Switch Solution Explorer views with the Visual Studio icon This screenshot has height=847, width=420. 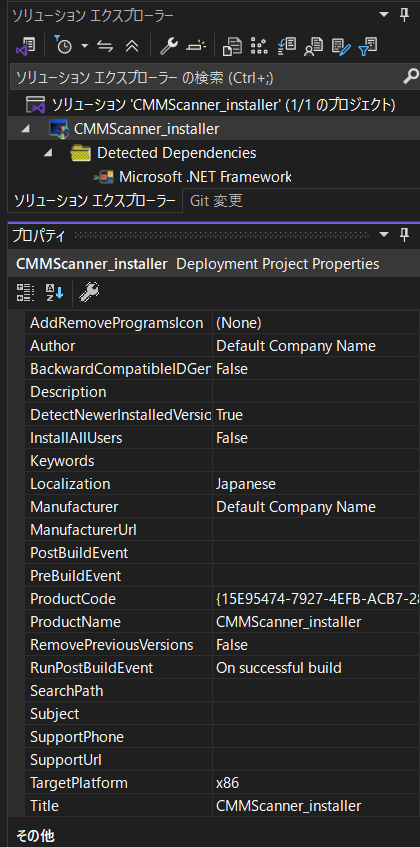point(25,46)
